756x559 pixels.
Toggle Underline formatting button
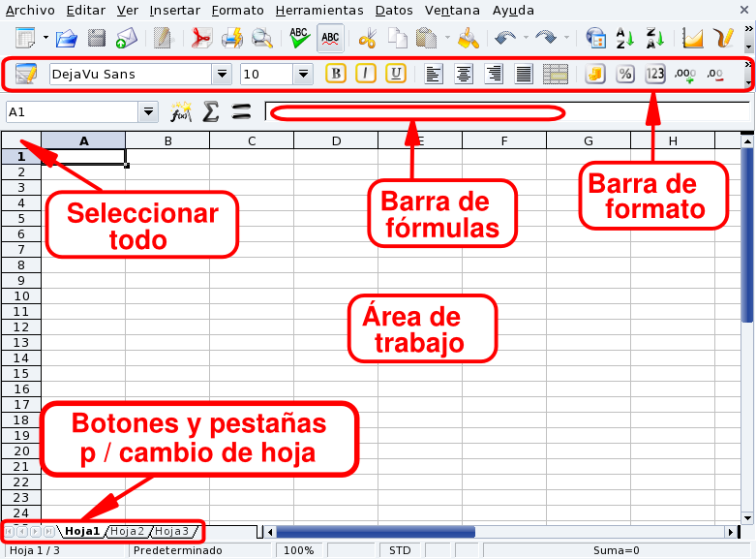(x=395, y=74)
